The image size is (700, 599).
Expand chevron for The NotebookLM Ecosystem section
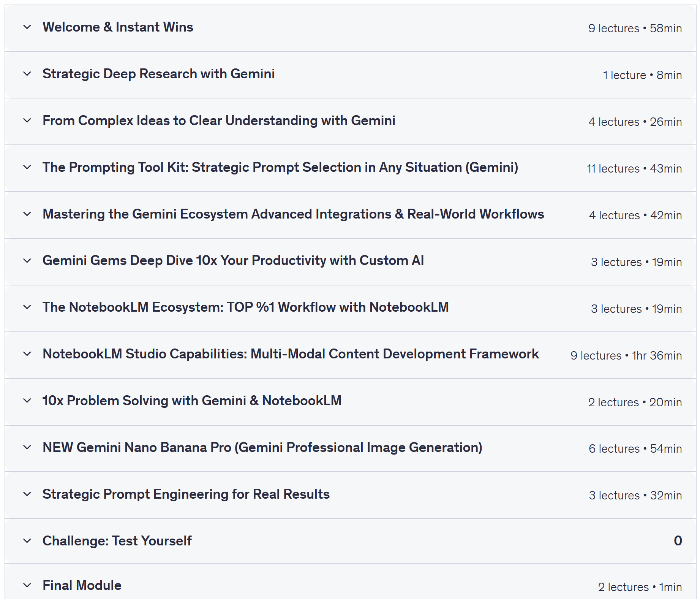27,307
